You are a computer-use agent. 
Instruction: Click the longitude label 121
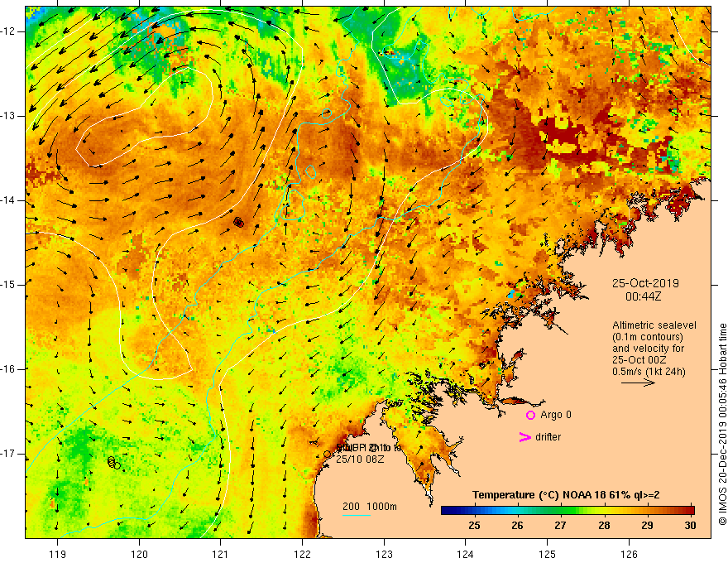point(221,554)
